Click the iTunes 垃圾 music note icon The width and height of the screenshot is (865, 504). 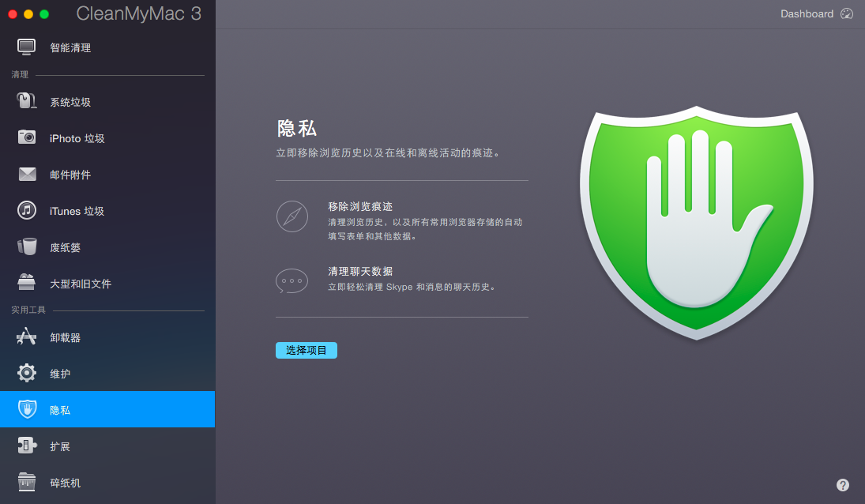[x=27, y=211]
